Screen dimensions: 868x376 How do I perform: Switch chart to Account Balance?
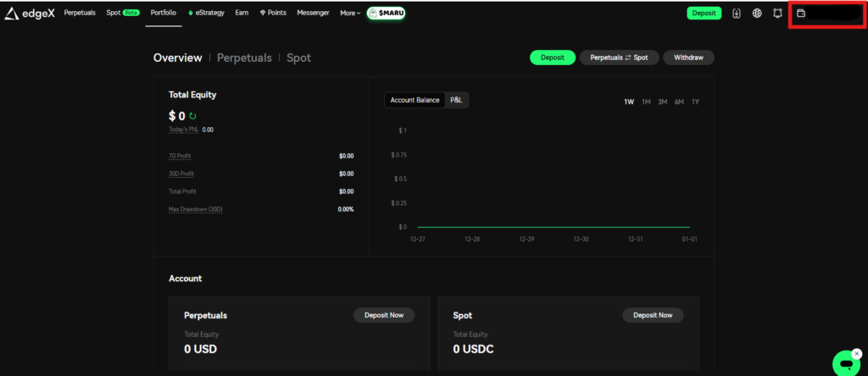415,100
